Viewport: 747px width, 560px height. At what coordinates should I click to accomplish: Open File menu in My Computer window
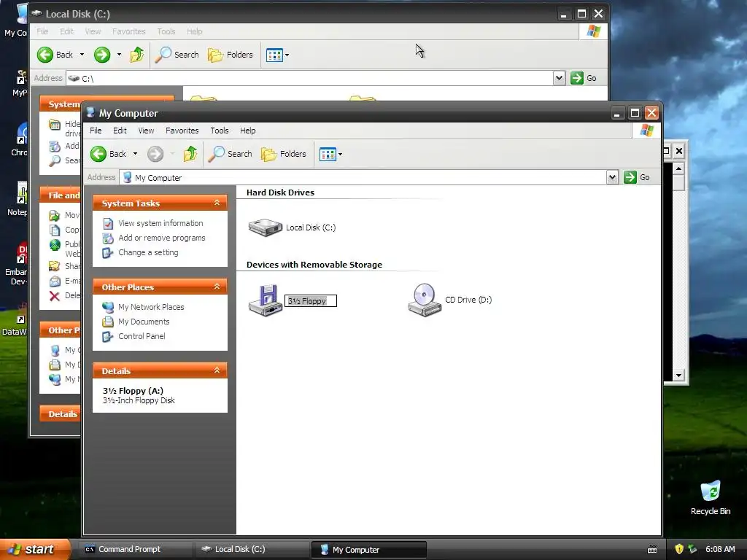pos(96,131)
